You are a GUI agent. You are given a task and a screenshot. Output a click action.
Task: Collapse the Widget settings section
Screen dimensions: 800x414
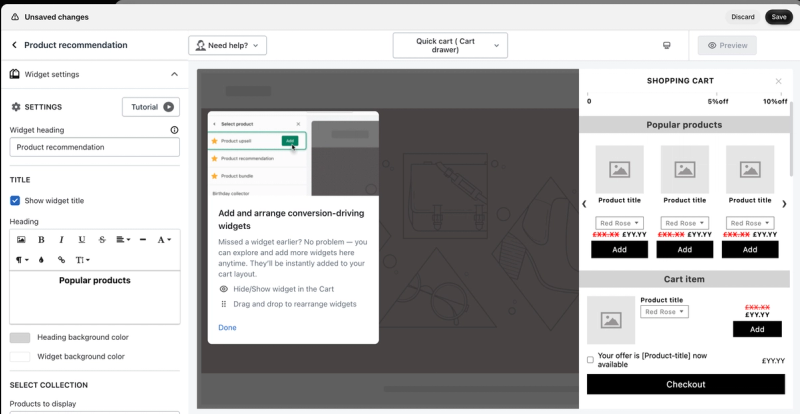click(174, 75)
